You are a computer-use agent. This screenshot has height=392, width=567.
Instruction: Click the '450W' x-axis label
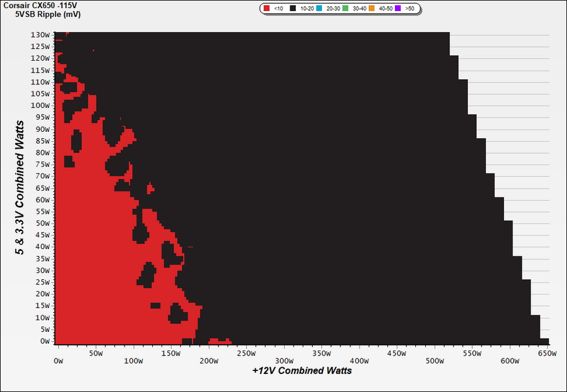(397, 354)
